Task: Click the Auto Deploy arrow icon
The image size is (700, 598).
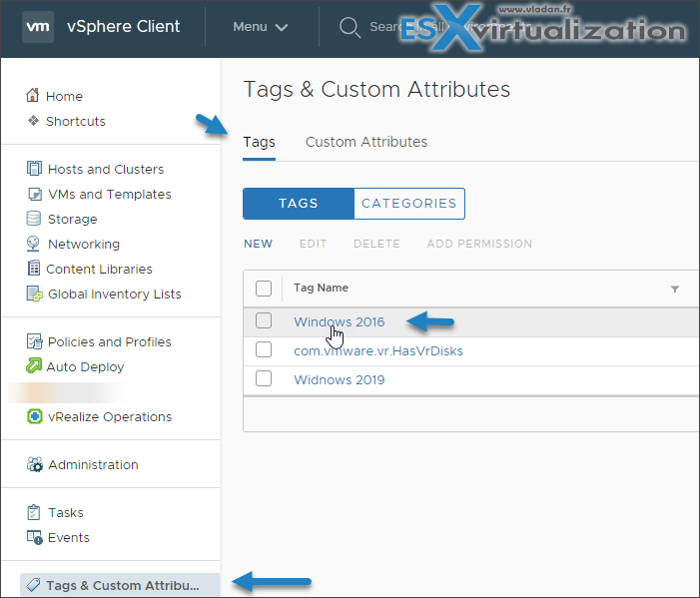Action: click(34, 366)
